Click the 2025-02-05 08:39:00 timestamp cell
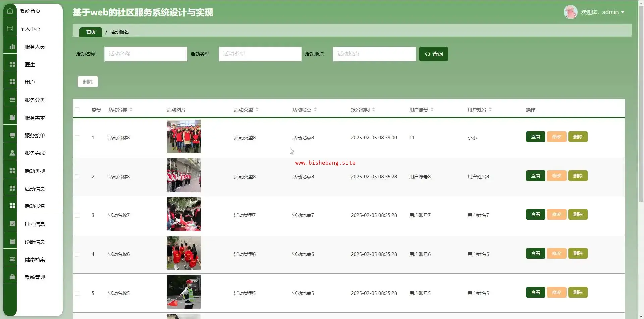The width and height of the screenshot is (644, 319). coord(374,138)
